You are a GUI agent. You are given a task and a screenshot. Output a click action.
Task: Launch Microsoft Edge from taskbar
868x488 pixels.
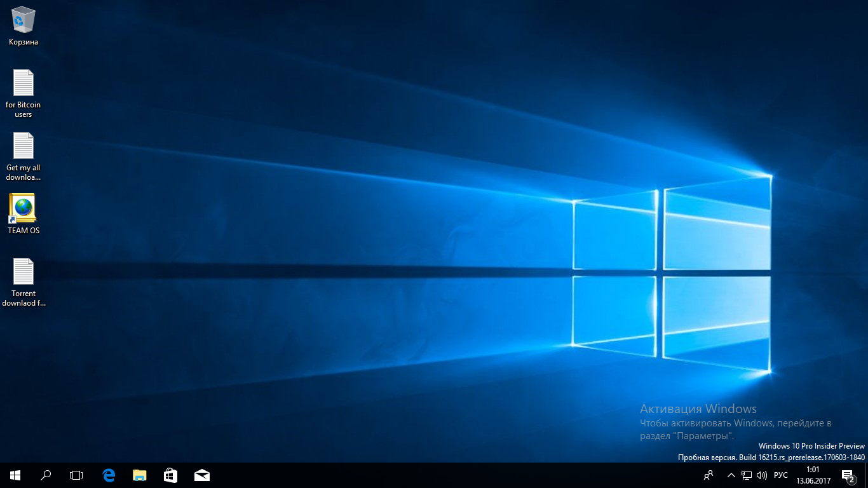click(x=109, y=475)
